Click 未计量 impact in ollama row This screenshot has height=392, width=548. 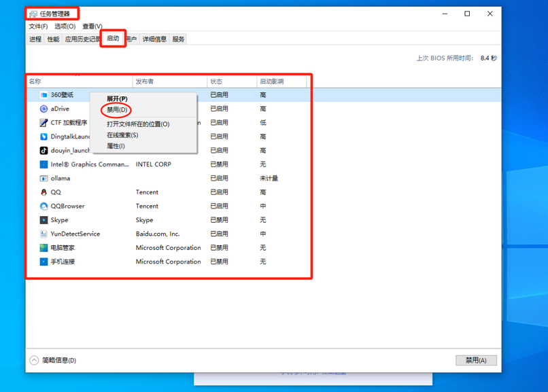tap(269, 179)
